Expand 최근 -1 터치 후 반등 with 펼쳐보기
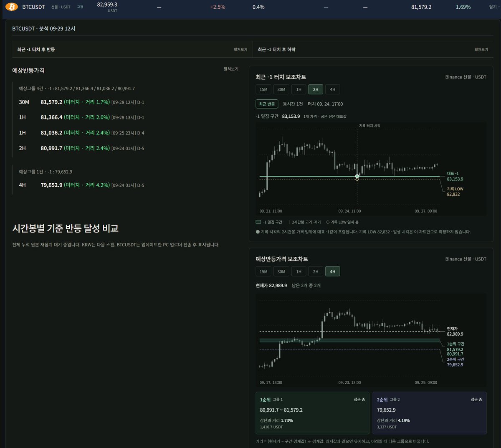This screenshot has height=448, width=501. [240, 49]
